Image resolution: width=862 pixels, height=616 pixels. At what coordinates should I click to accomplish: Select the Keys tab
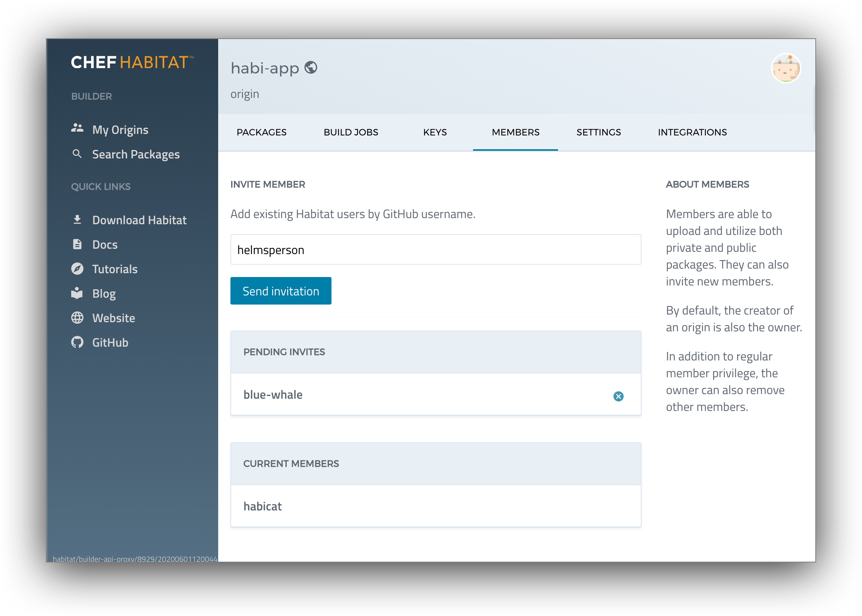click(434, 132)
